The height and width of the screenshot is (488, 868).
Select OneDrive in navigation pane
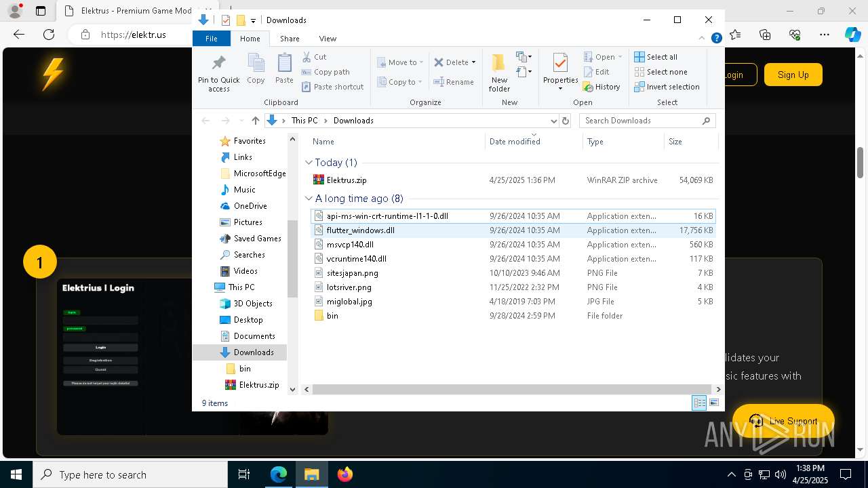click(x=250, y=206)
